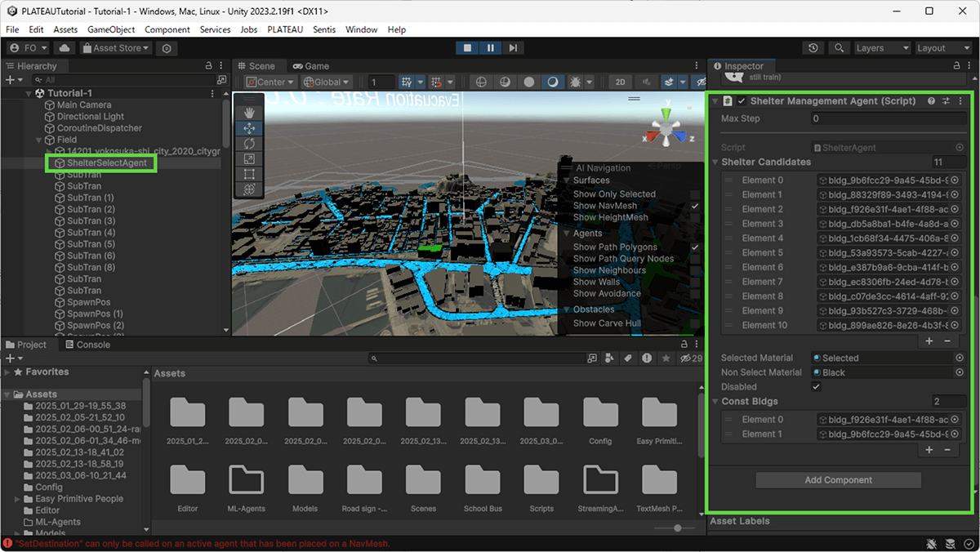The width and height of the screenshot is (980, 552).
Task: Open the Center pivot mode dropdown
Action: [x=269, y=82]
